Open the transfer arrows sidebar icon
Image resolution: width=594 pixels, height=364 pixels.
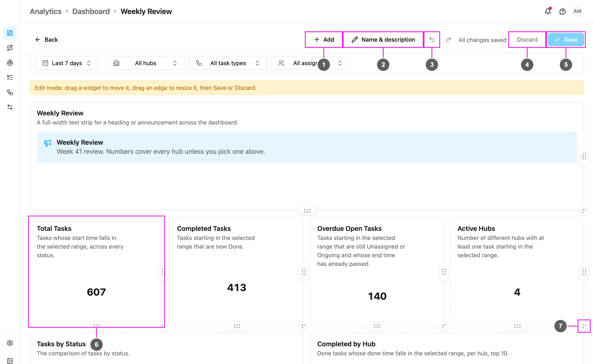[10, 107]
